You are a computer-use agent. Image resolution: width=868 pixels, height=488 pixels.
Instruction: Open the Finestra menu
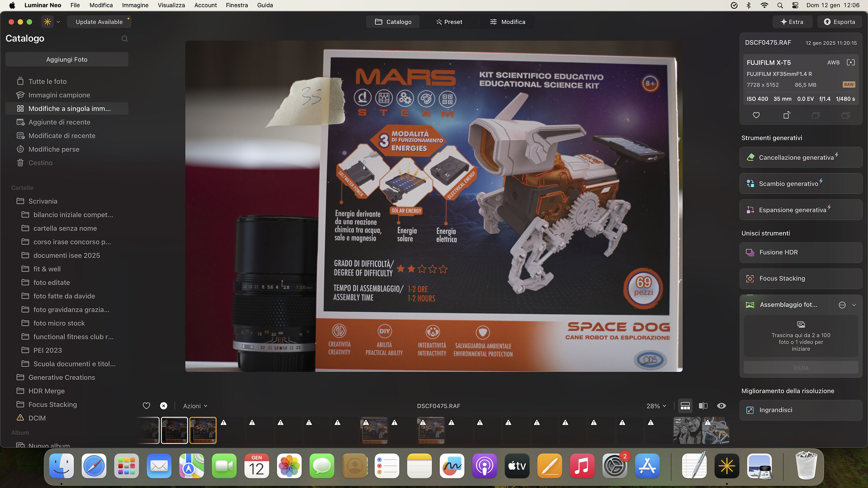pyautogui.click(x=237, y=5)
